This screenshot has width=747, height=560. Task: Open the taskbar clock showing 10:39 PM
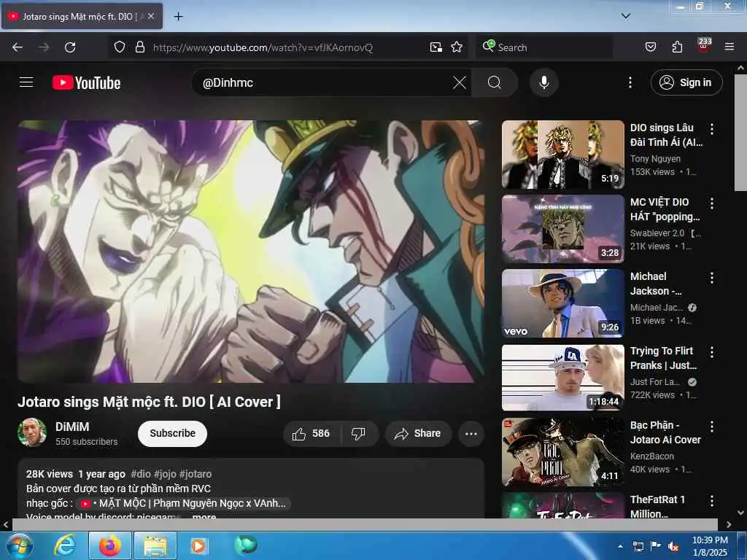(x=710, y=546)
